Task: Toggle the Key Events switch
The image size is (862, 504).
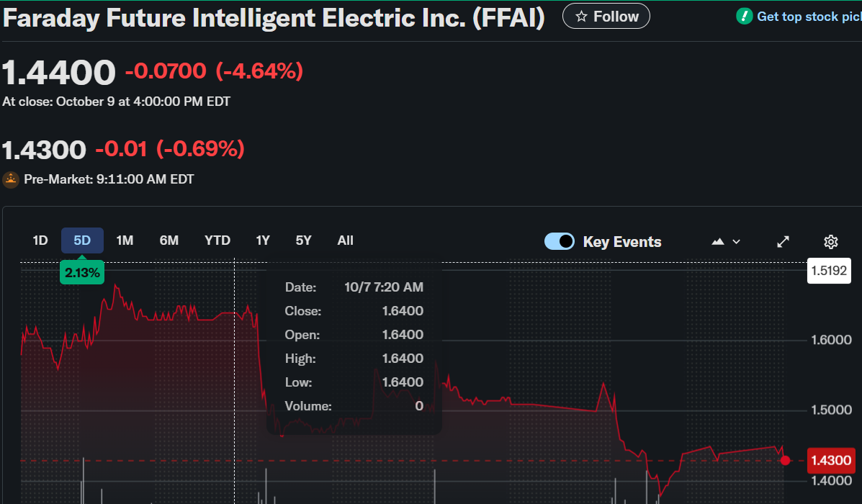Action: [x=560, y=241]
